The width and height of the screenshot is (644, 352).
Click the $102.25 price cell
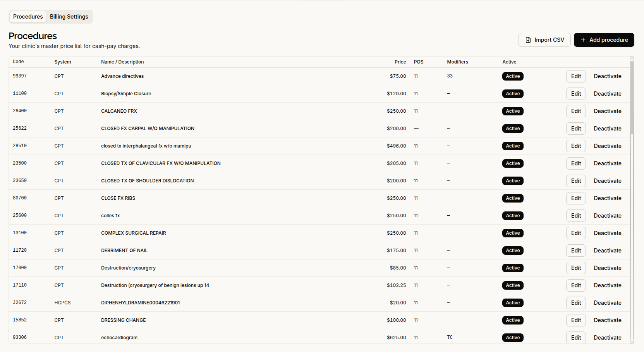pos(396,285)
